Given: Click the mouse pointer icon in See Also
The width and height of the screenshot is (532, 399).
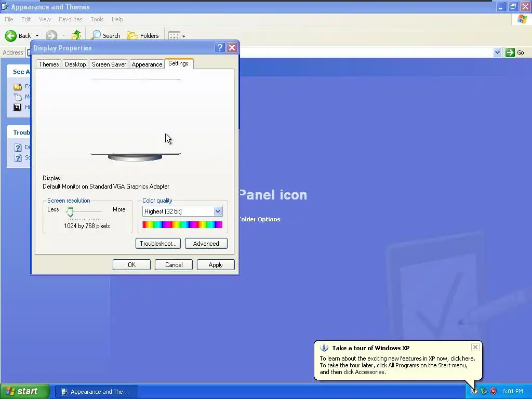Looking at the screenshot, I should (x=17, y=97).
